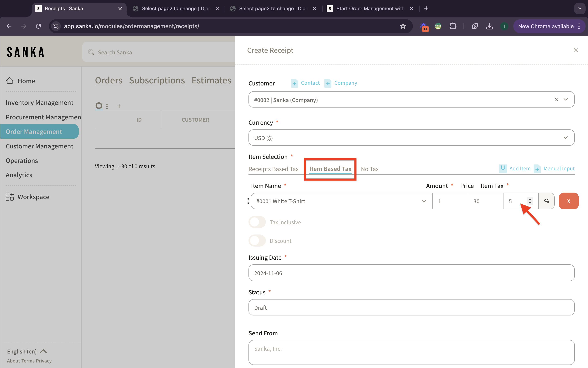Open the downloads icon in Chrome toolbar
This screenshot has width=588, height=368.
tap(489, 26)
